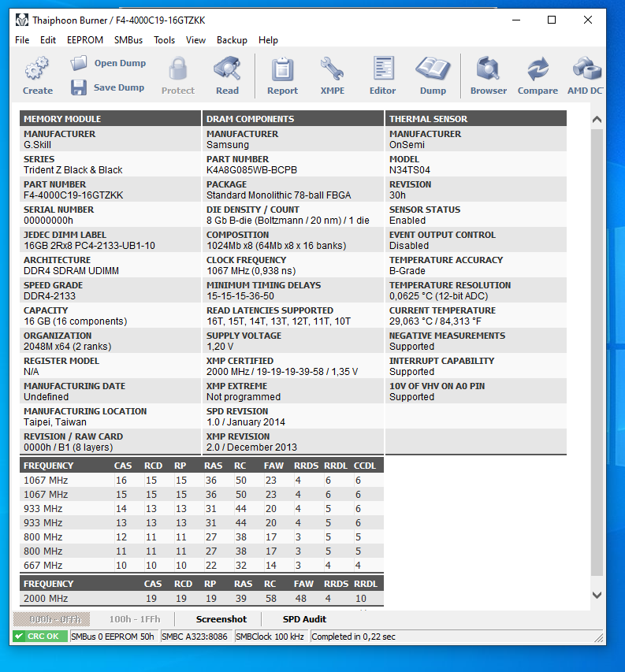625x672 pixels.
Task: Open the Tools menu
Action: (164, 40)
